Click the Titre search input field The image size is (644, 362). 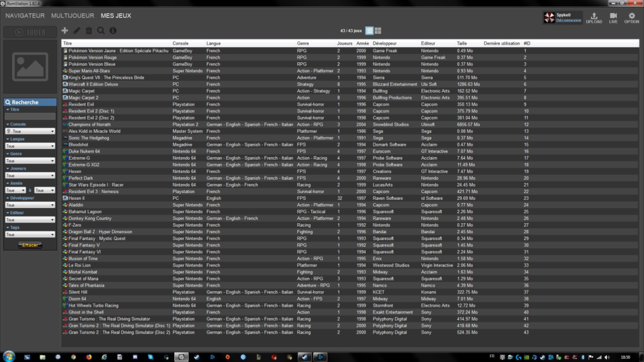(30, 116)
